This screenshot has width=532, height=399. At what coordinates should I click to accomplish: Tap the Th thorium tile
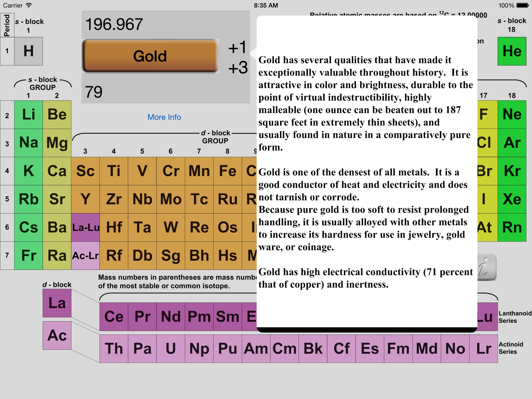[x=114, y=349]
